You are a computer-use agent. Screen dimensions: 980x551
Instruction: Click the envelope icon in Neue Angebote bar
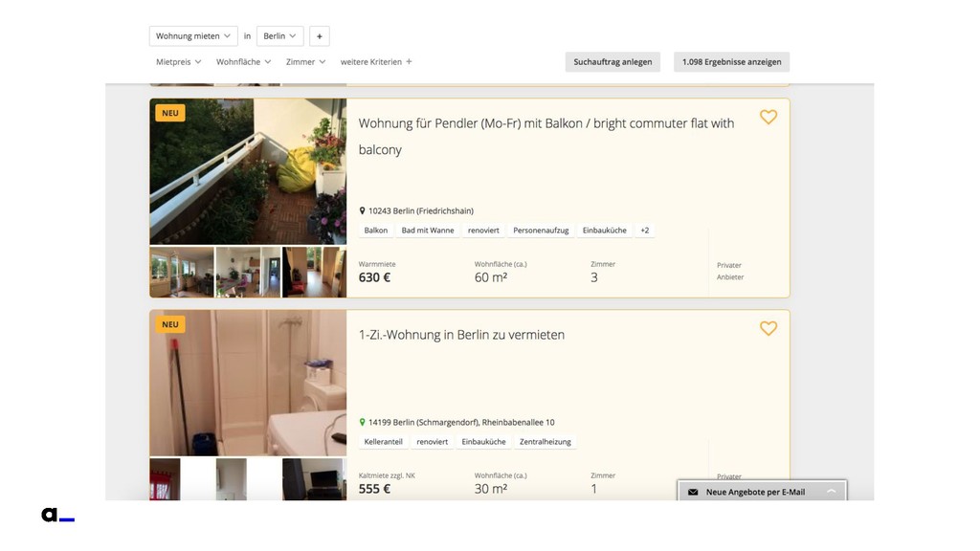(693, 493)
